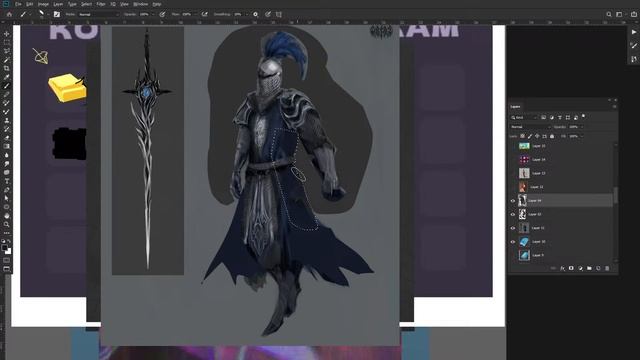Select the Move tool
640x360 pixels.
point(7,34)
